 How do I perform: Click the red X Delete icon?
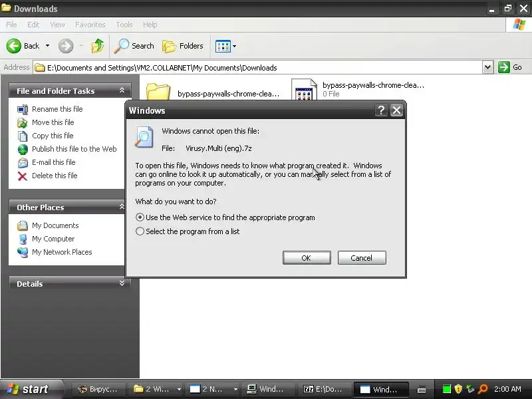click(23, 176)
